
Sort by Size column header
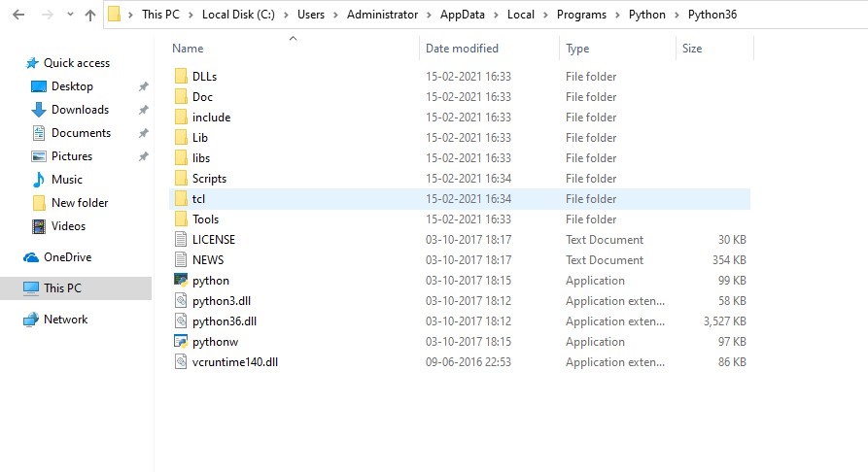click(692, 49)
